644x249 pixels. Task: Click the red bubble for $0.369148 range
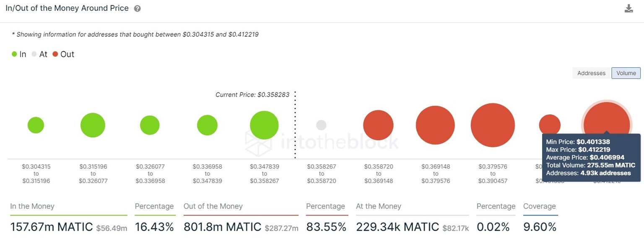coord(435,124)
